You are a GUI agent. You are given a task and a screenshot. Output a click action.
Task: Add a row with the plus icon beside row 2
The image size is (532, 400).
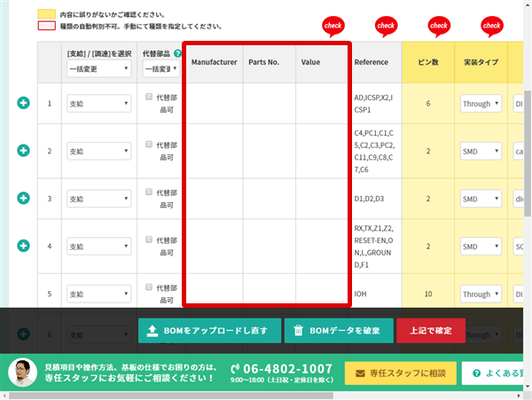tap(23, 150)
